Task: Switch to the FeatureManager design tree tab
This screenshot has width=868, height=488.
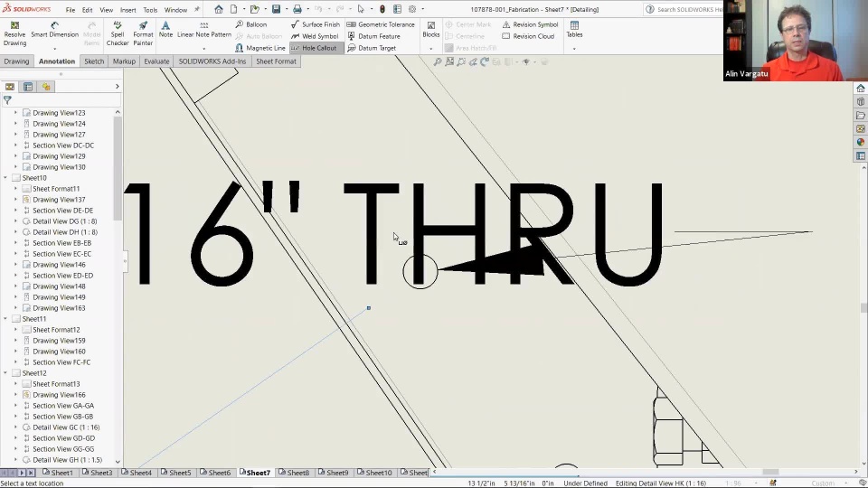Action: pos(10,87)
